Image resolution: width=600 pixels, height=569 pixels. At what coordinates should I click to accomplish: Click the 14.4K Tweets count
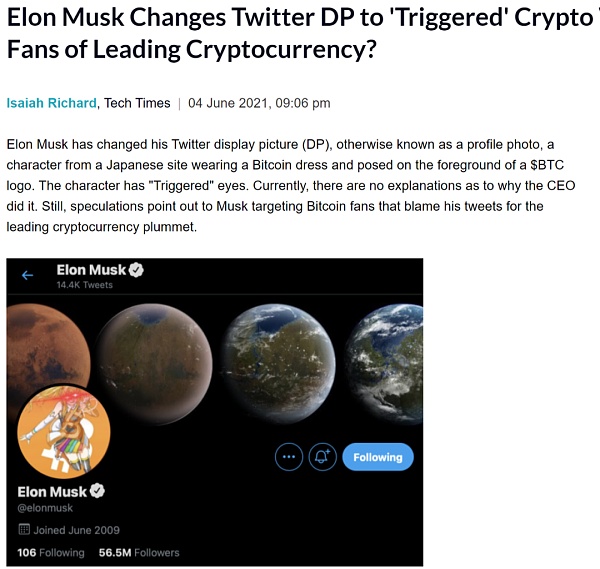[x=84, y=285]
